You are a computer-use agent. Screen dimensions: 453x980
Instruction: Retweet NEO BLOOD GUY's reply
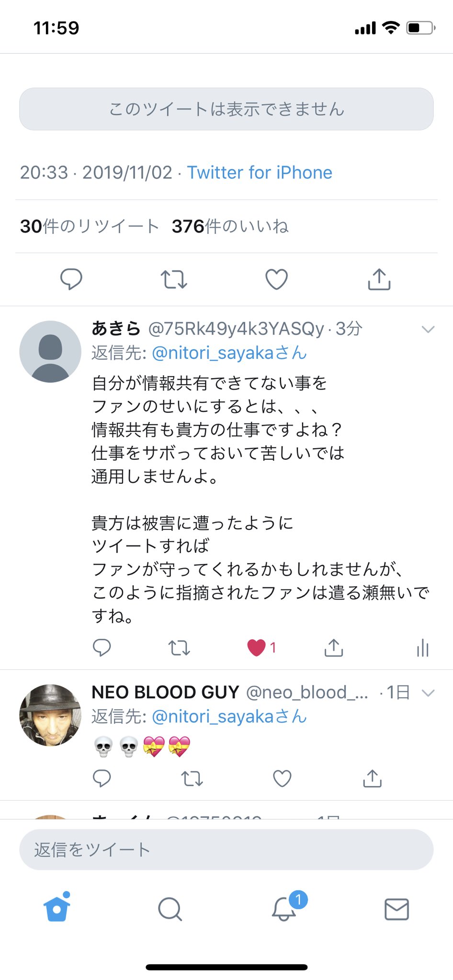[x=192, y=779]
